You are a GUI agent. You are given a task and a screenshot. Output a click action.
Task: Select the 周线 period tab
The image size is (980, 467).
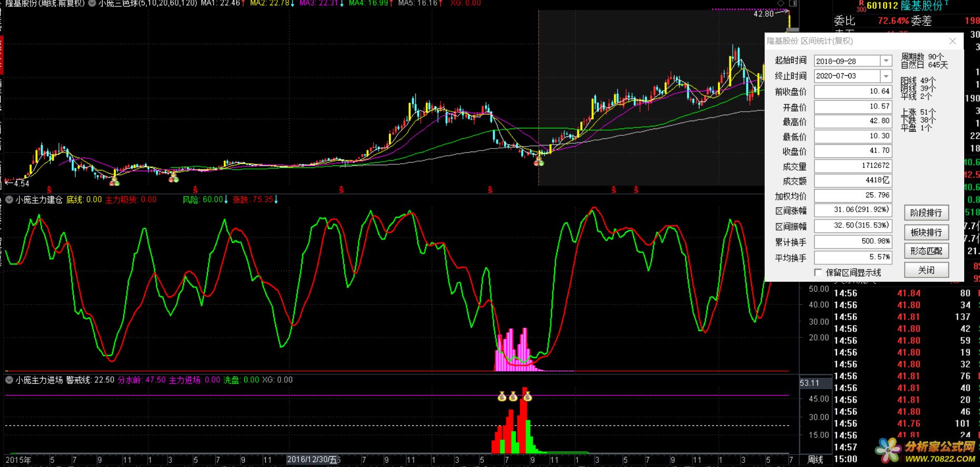tap(815, 460)
